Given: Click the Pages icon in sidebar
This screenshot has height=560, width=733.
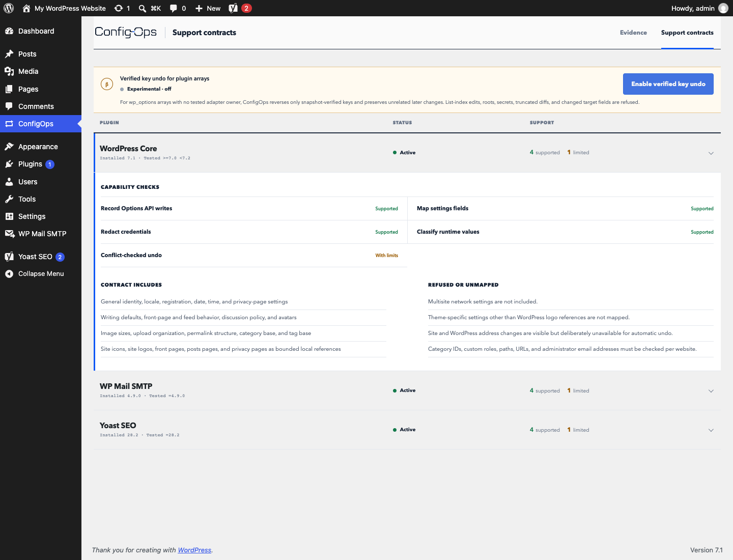Looking at the screenshot, I should 9,89.
